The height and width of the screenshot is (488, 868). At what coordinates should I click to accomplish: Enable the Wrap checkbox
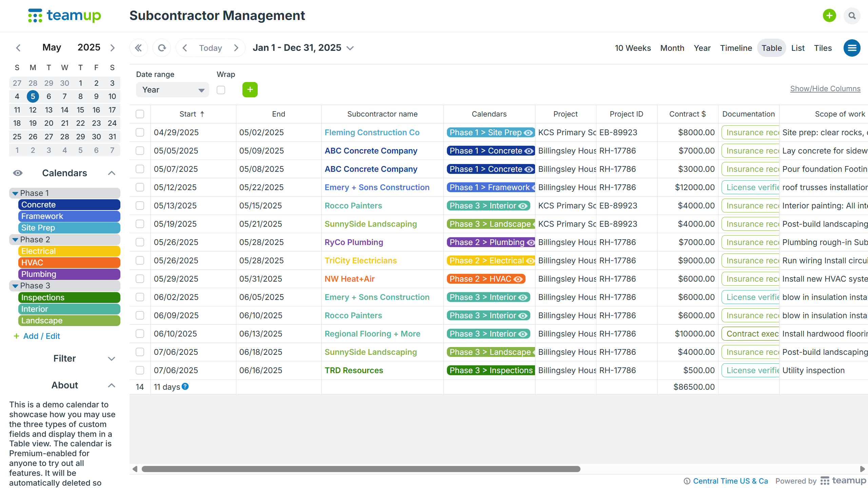point(221,90)
